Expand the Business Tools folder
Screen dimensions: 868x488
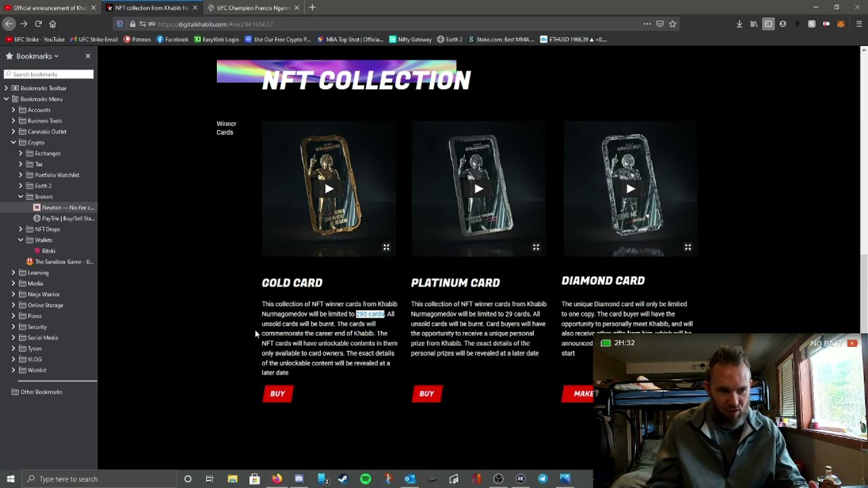[14, 121]
